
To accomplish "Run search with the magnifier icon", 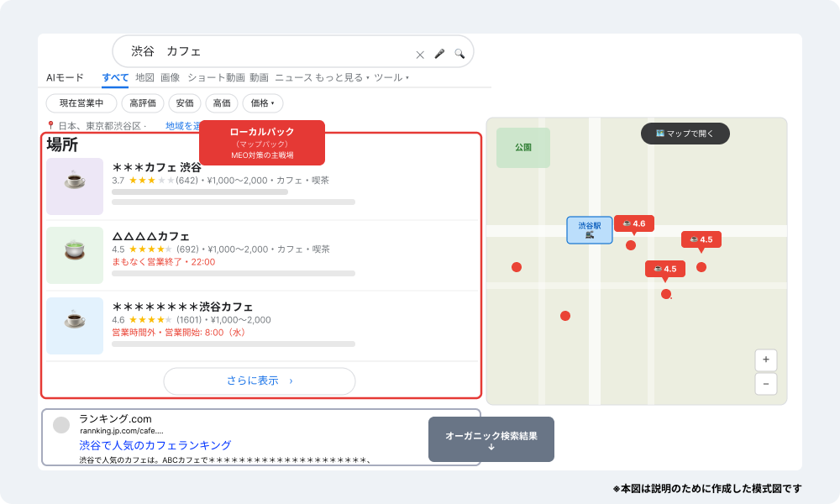I will tap(459, 54).
